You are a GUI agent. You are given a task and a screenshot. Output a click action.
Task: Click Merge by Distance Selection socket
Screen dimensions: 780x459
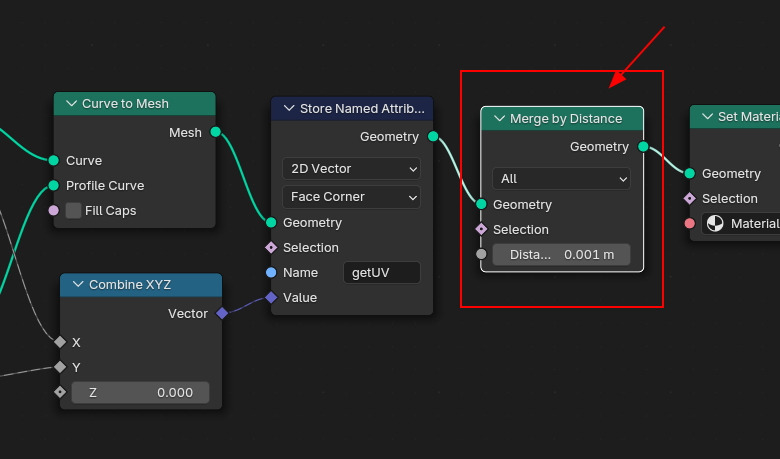click(481, 229)
